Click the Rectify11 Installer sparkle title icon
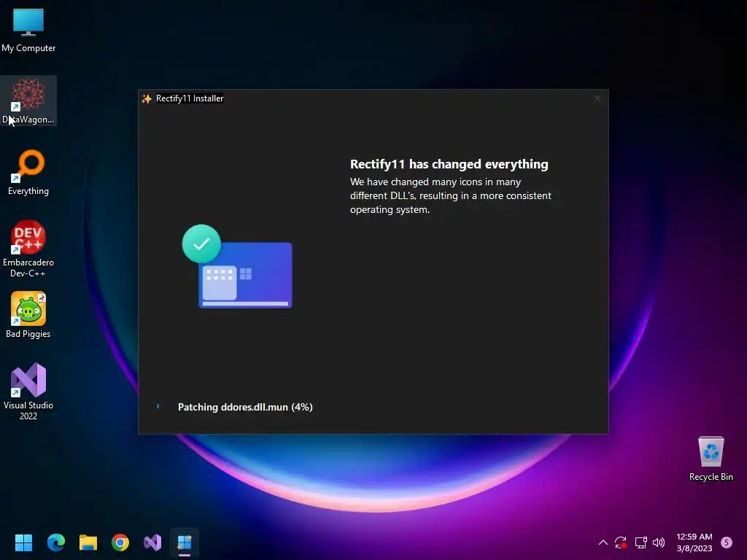Screen dimensions: 747x560 (x=147, y=98)
